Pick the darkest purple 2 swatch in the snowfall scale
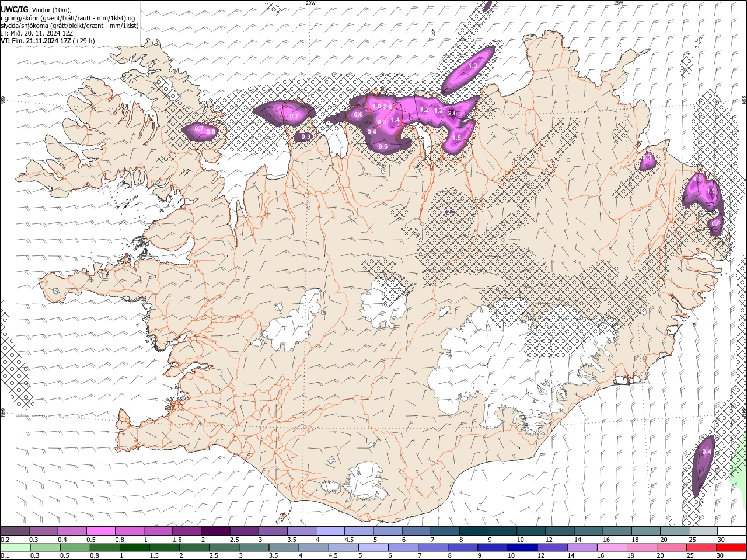 coord(215,531)
